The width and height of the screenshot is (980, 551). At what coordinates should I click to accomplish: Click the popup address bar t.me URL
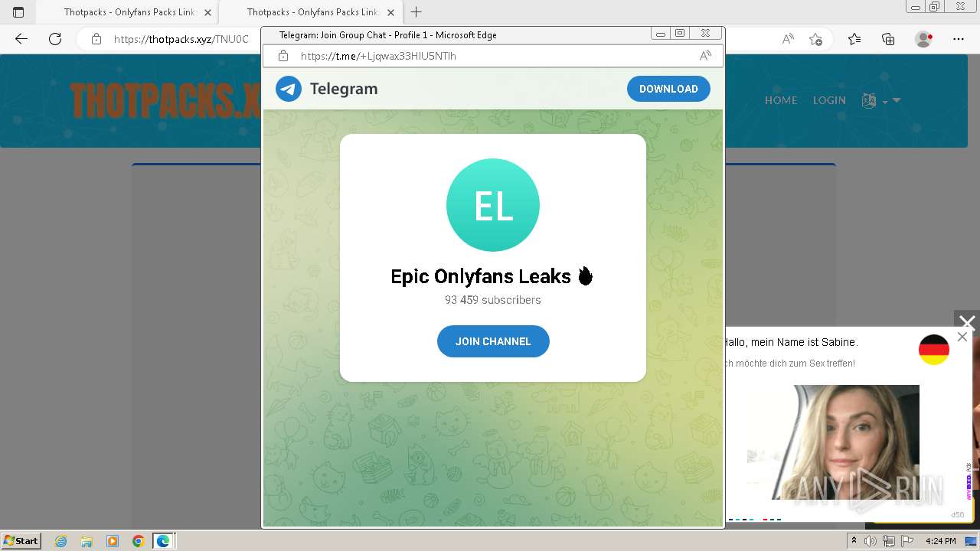coord(378,56)
